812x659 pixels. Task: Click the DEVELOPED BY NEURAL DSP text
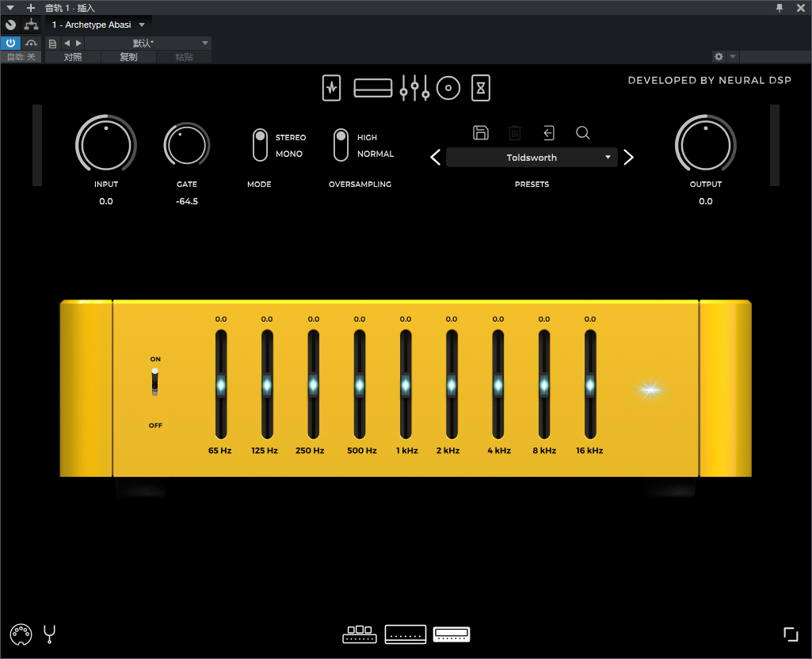click(710, 80)
